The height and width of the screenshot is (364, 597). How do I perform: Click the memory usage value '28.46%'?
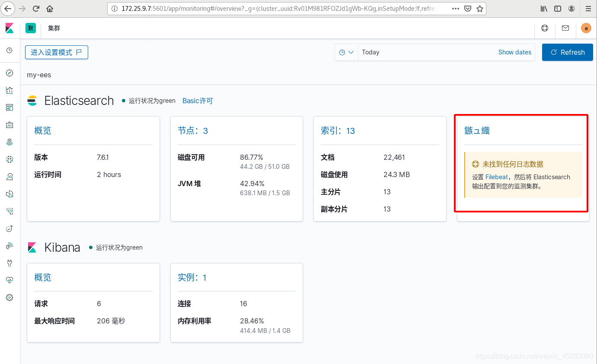coord(252,321)
